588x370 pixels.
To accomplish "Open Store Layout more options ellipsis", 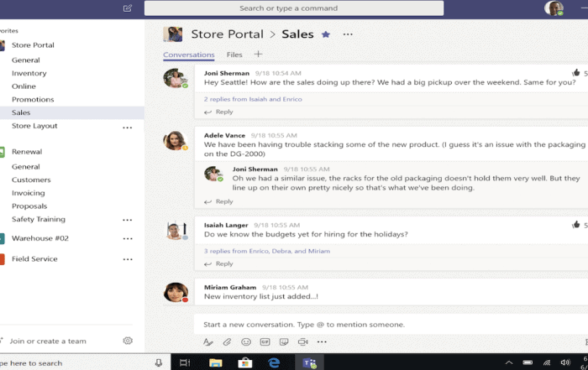I will [x=128, y=128].
